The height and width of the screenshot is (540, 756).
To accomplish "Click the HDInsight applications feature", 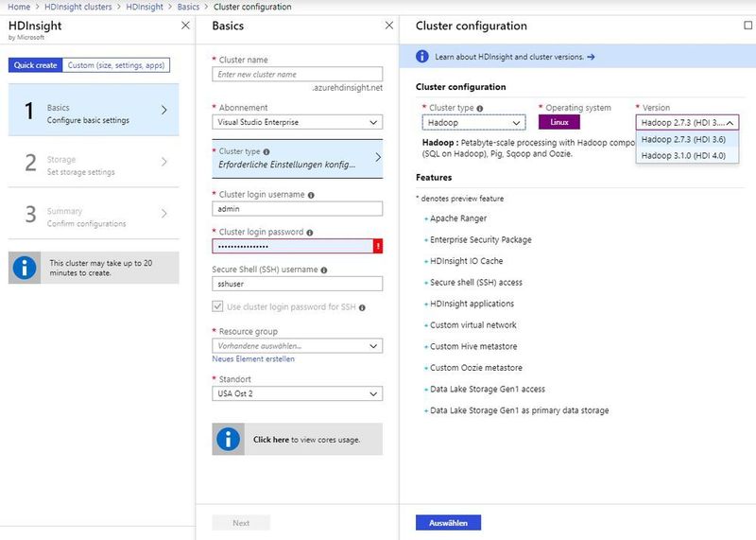I will pyautogui.click(x=472, y=304).
